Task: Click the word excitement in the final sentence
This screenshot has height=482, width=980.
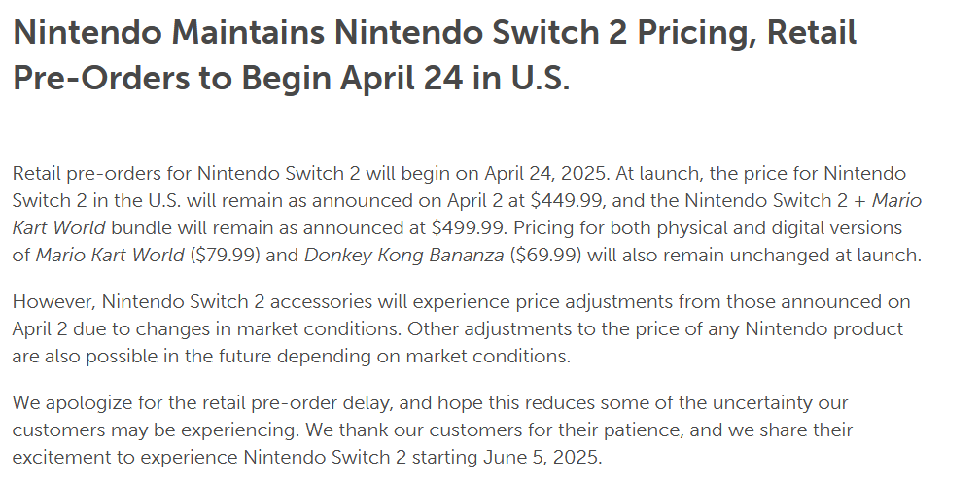Action: click(61, 458)
